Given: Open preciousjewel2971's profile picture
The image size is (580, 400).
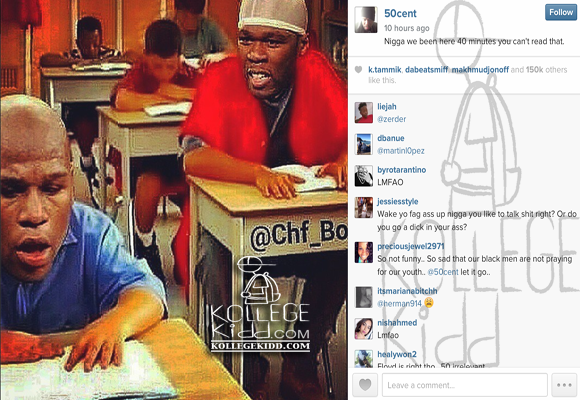Looking at the screenshot, I should pos(364,252).
